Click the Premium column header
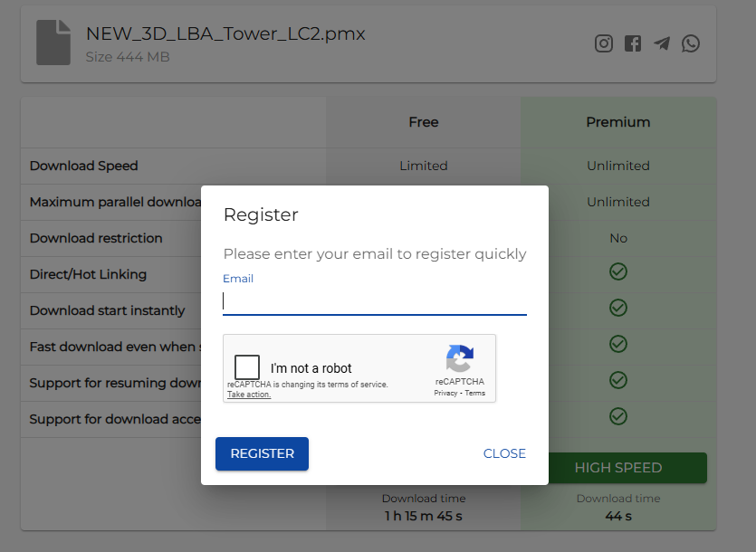 (618, 122)
